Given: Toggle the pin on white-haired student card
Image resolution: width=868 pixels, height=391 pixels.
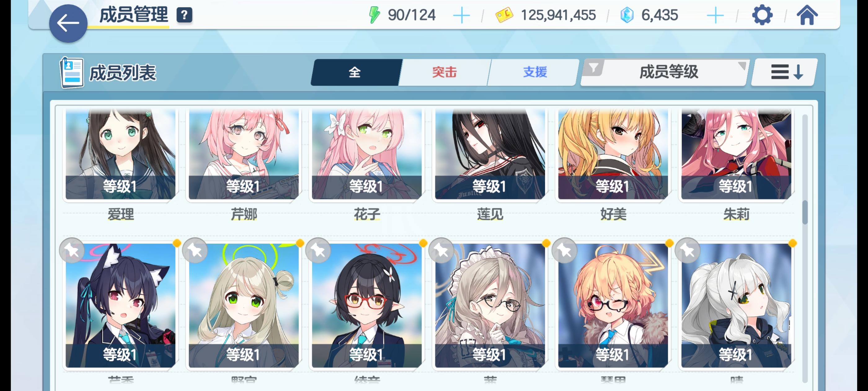Looking at the screenshot, I should [687, 250].
